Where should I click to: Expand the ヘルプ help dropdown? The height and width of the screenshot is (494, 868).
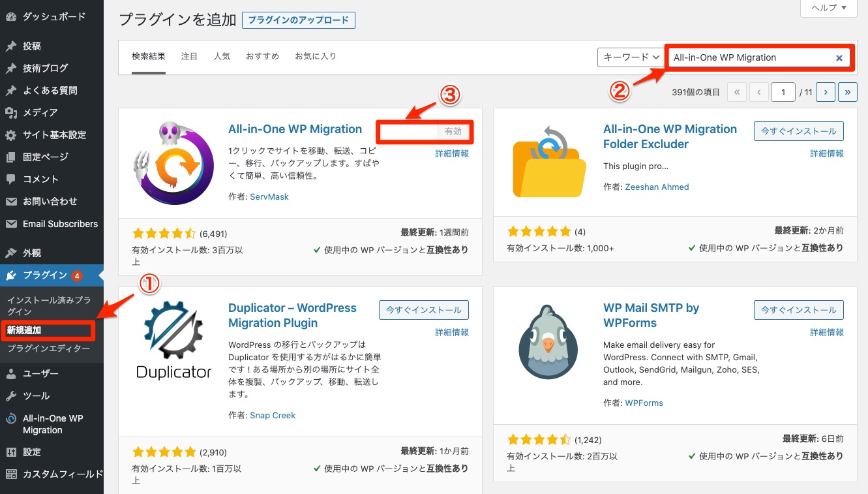pos(828,8)
